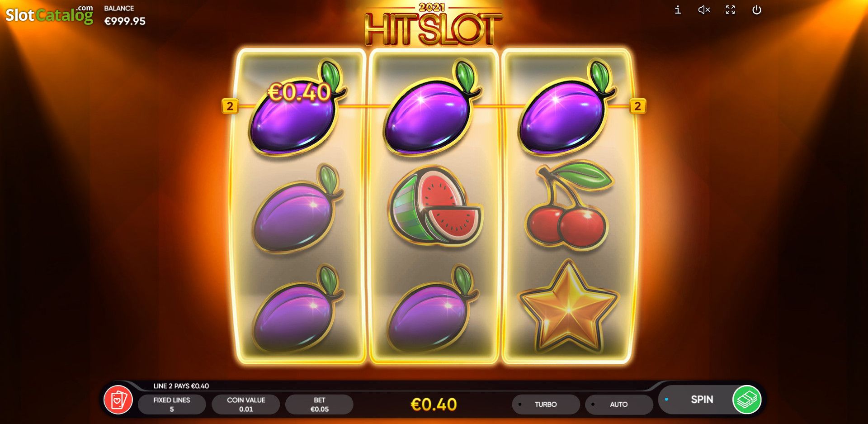Viewport: 868px width, 424px height.
Task: Click the gold star symbol
Action: click(x=568, y=306)
